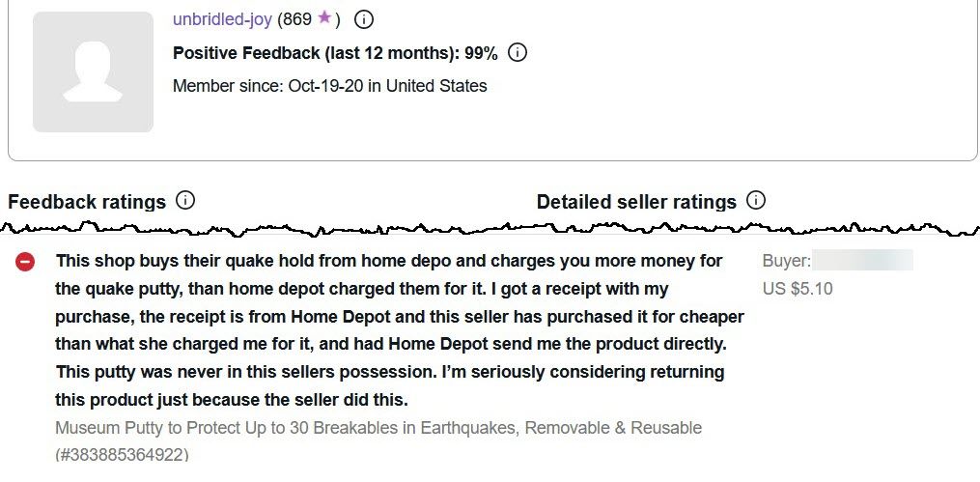This screenshot has height=482, width=980.
Task: Open the Museum Putty item listing link
Action: [x=378, y=428]
